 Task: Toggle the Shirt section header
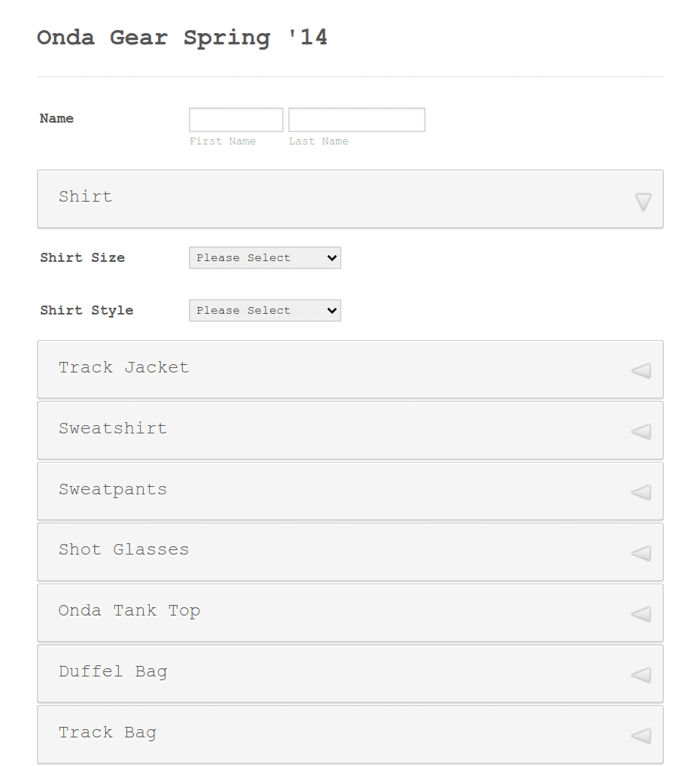(351, 199)
